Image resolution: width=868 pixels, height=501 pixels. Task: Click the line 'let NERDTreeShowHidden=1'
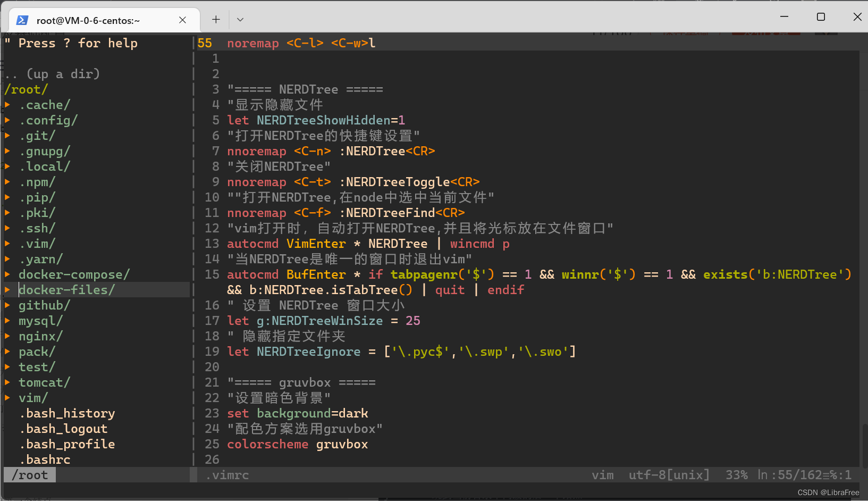(x=316, y=120)
